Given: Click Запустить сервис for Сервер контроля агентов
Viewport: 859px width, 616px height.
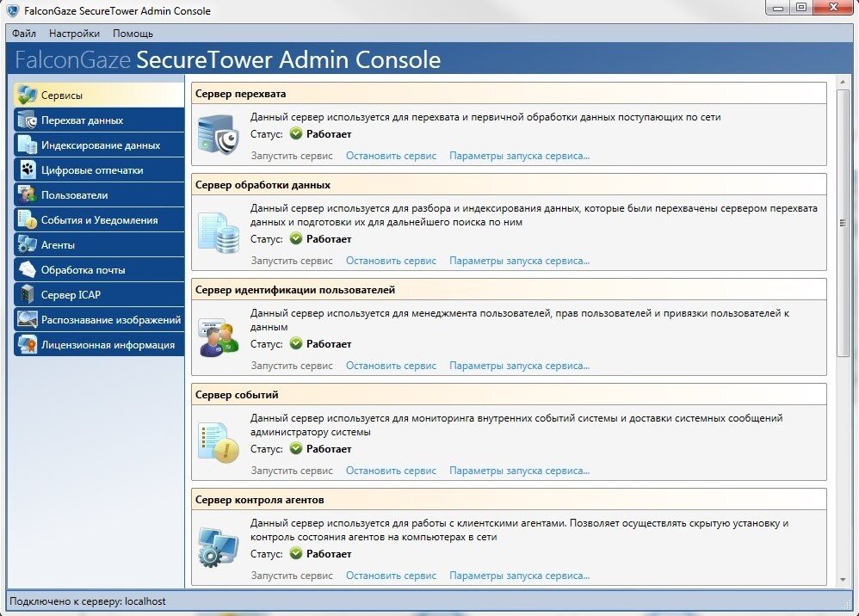Looking at the screenshot, I should point(292,576).
